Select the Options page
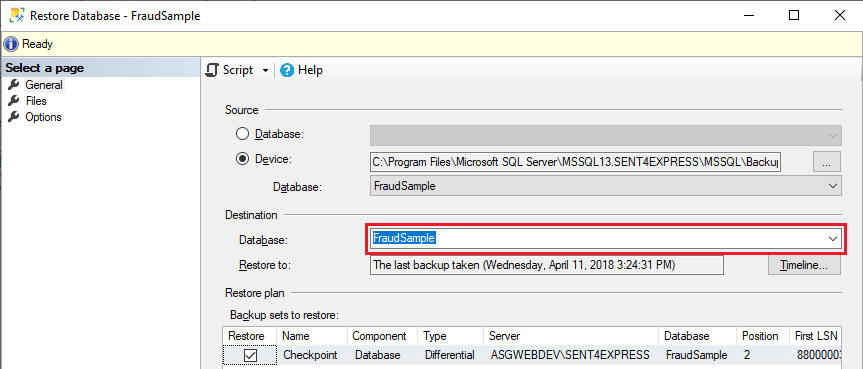 click(x=43, y=117)
